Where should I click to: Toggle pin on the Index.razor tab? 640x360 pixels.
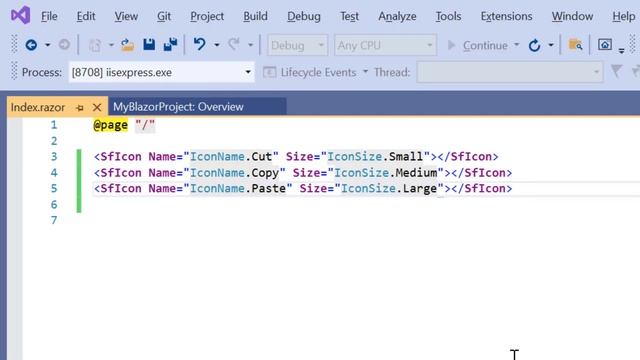pos(80,108)
